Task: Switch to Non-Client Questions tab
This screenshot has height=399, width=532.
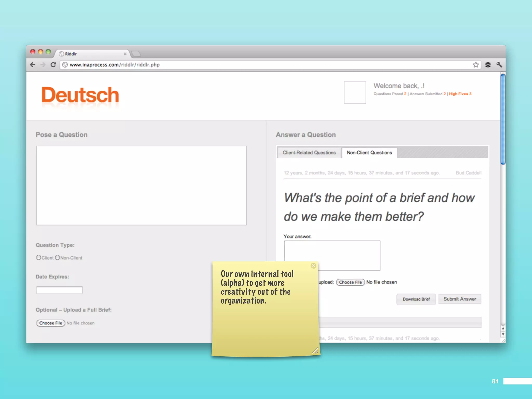Action: [369, 153]
